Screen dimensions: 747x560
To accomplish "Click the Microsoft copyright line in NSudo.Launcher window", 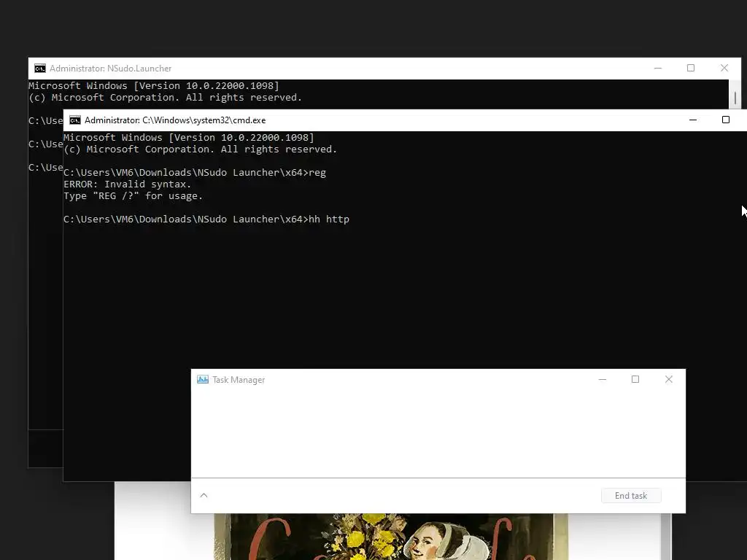I will pos(166,97).
